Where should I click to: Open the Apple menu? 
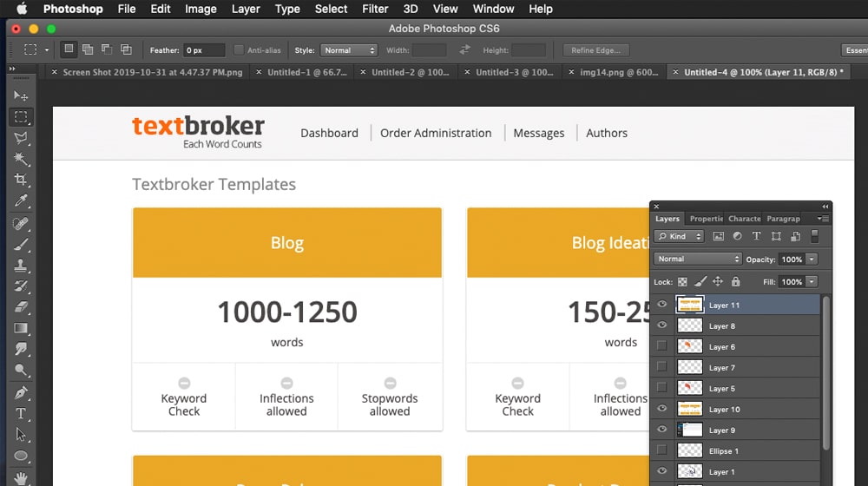coord(22,9)
